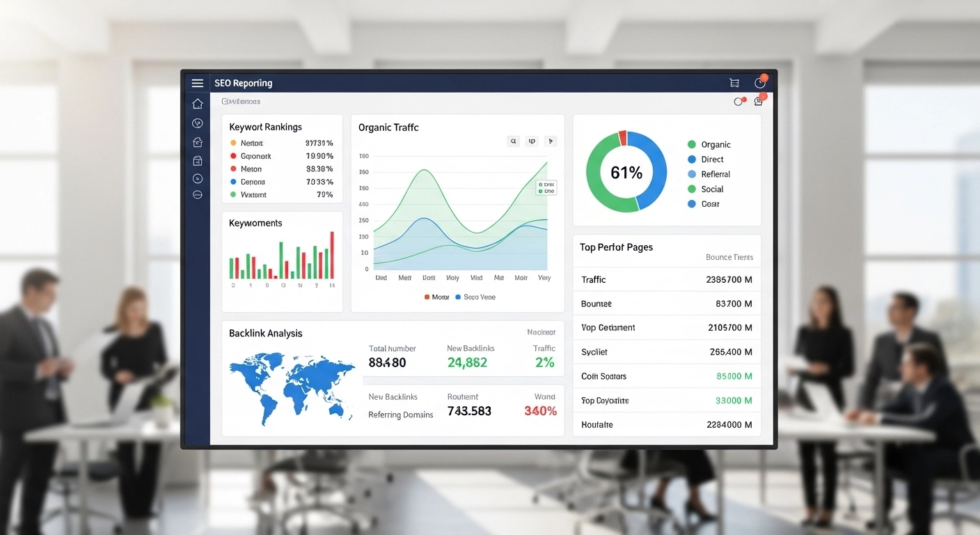Select the Keyword Rankings panel title
Screen dimensions: 980x535
(x=265, y=127)
